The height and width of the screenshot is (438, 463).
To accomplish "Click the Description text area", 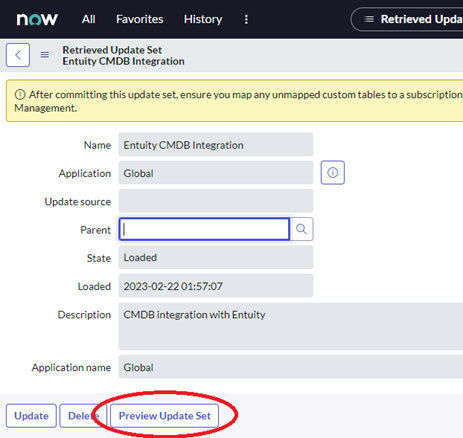I will click(291, 326).
